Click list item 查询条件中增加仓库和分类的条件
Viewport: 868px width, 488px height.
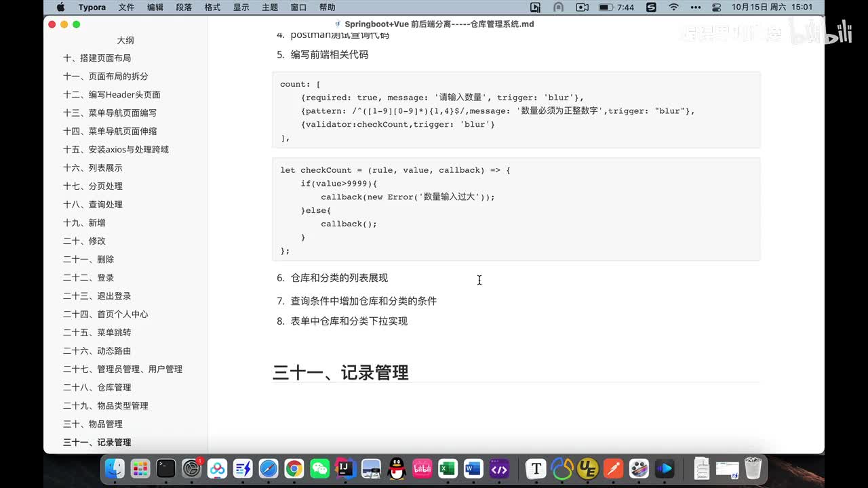click(x=363, y=301)
